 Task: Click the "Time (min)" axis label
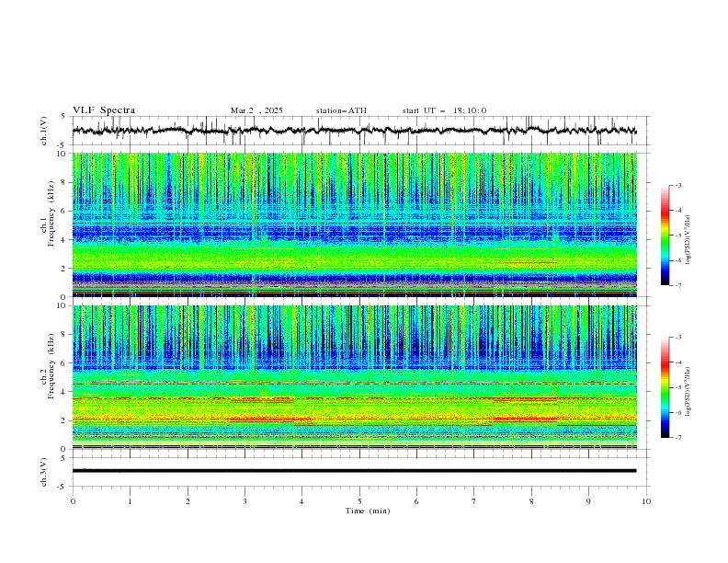click(368, 511)
